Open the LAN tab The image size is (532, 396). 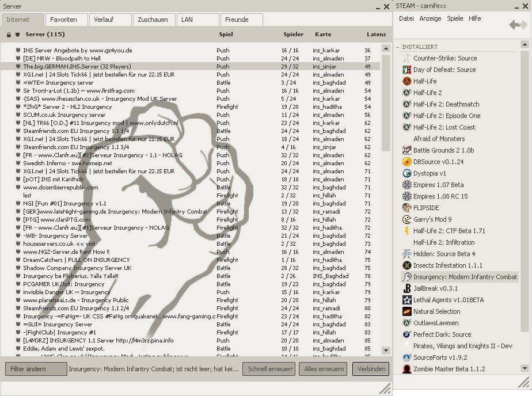click(x=198, y=20)
